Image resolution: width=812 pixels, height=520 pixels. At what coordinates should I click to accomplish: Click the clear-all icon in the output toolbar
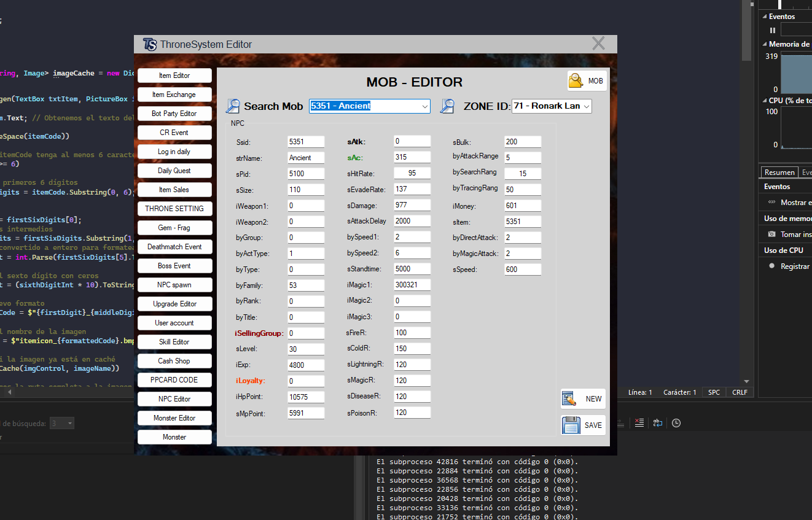[639, 423]
